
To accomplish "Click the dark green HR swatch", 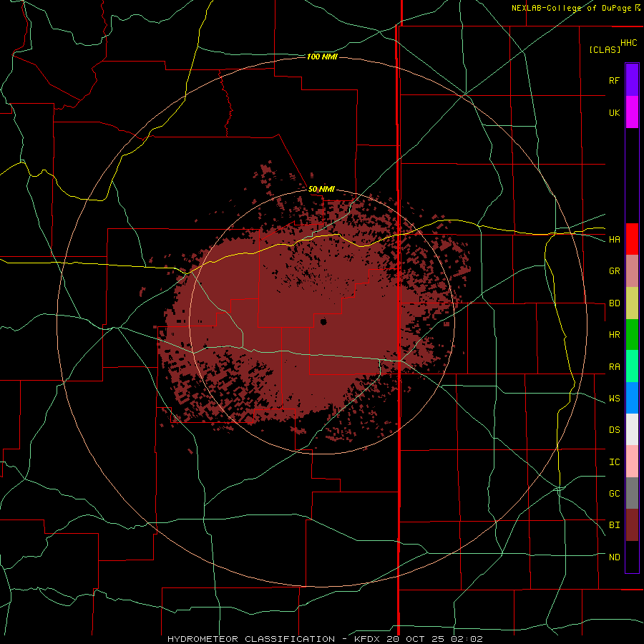I will pyautogui.click(x=632, y=335).
